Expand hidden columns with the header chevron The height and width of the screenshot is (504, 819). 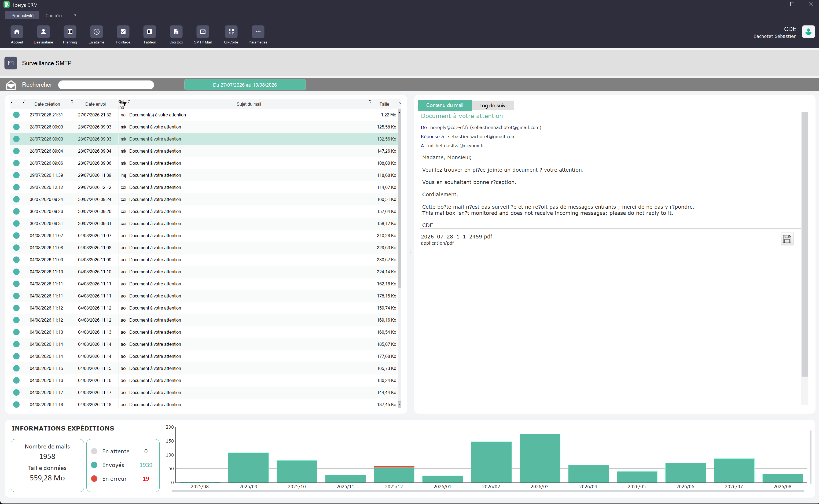pos(400,103)
